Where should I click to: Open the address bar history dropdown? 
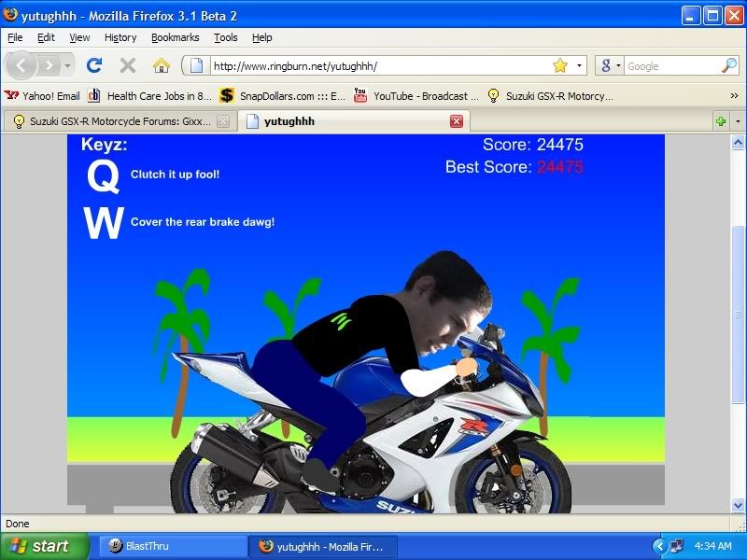click(579, 65)
